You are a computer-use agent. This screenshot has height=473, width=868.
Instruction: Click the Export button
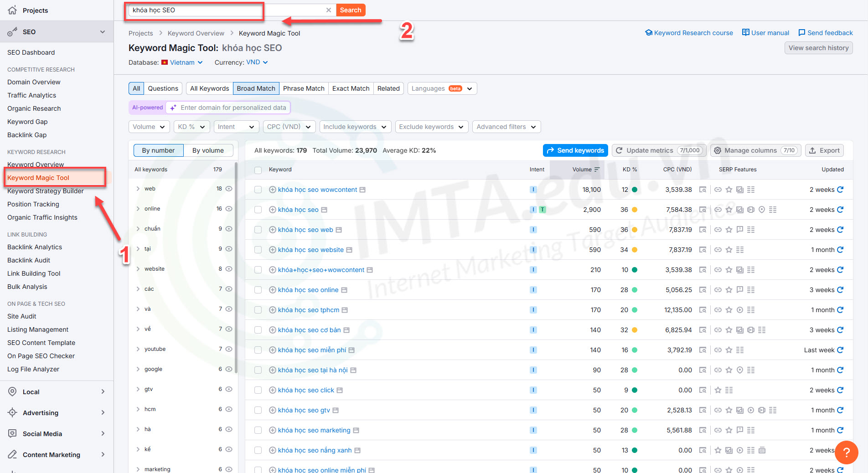[825, 150]
